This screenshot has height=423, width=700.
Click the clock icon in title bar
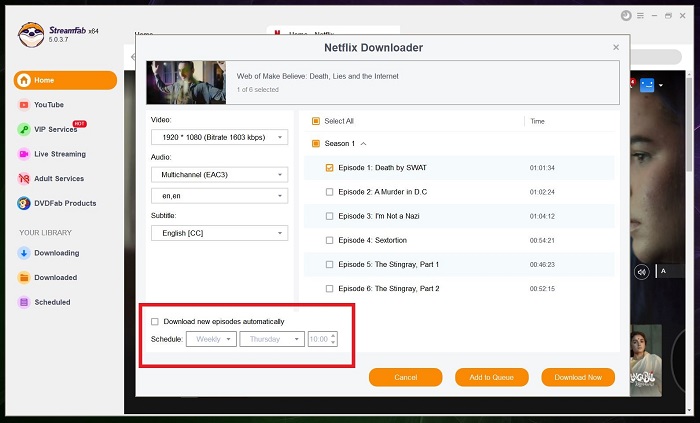(x=626, y=16)
